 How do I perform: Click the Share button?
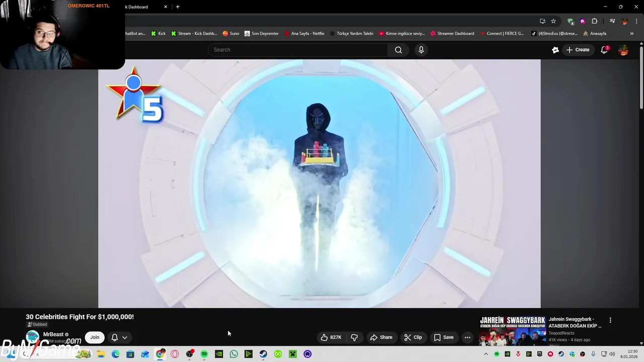point(381,337)
